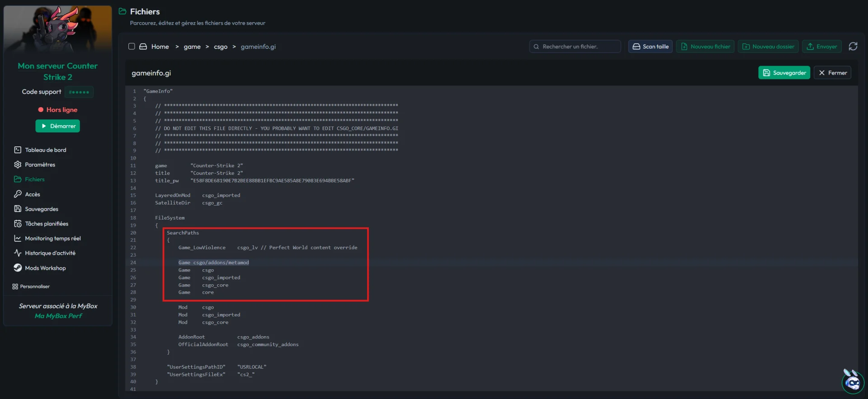
Task: Navigate to game breadcrumb
Action: tap(192, 47)
